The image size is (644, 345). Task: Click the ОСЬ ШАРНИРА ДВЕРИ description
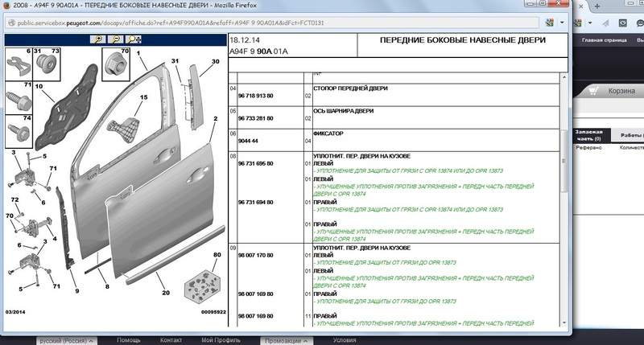point(344,111)
